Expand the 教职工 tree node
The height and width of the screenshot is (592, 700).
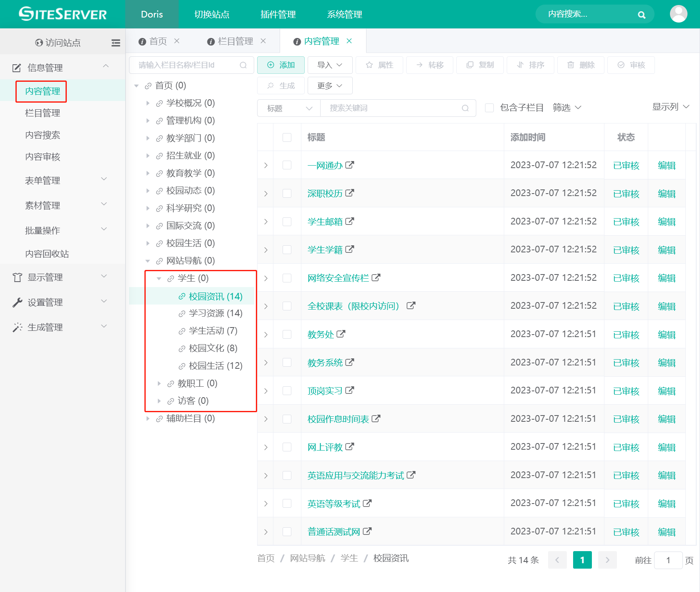point(159,383)
